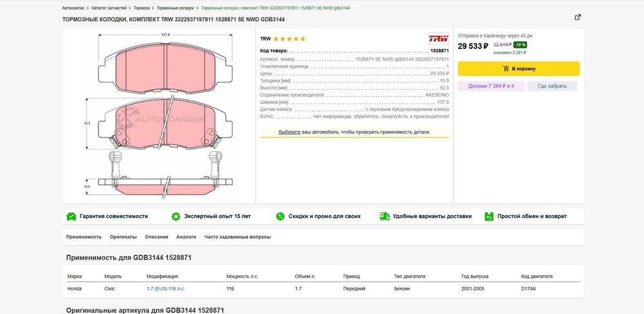Select the 'Аналоги' tab
Viewport: 644px width, 314px height.
186,237
